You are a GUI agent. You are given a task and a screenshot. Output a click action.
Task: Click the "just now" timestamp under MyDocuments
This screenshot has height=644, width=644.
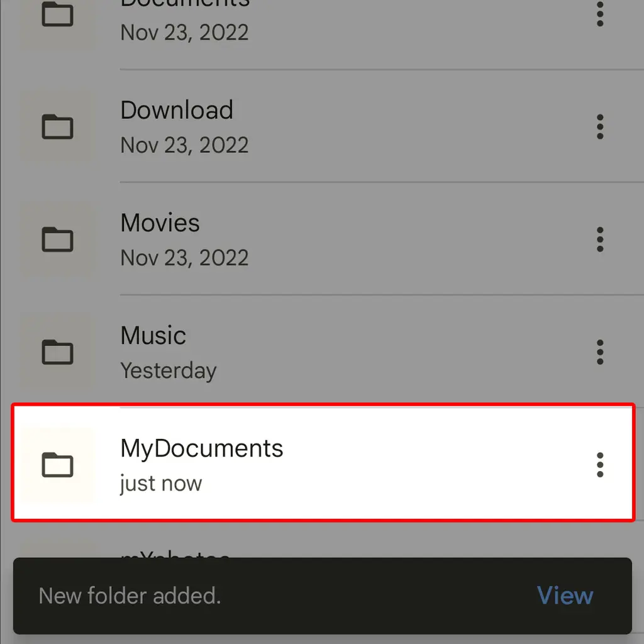coord(161,484)
